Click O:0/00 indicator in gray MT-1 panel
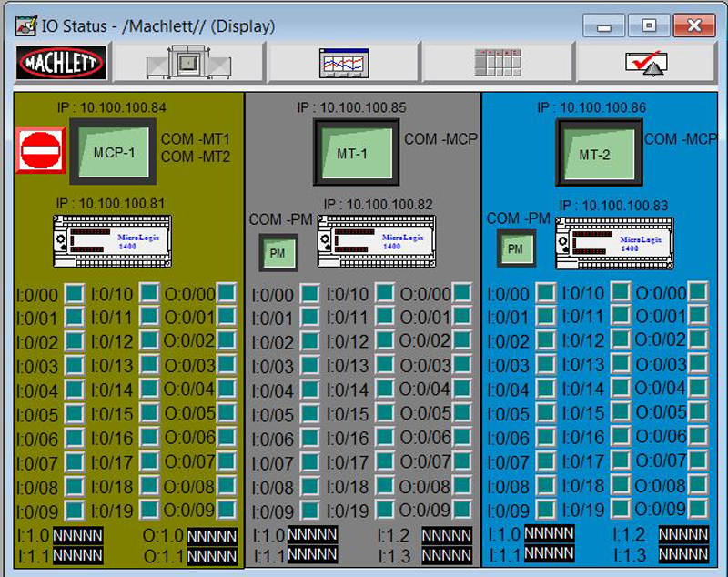This screenshot has height=577, width=728. tap(462, 292)
